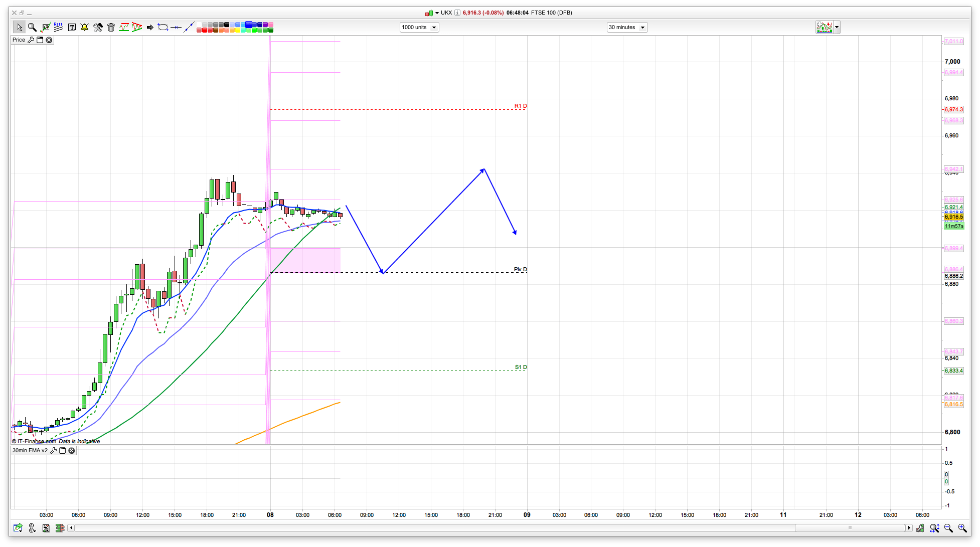Viewport: 980px width, 547px height.
Task: Select the Raff regression channel tool
Action: pos(58,27)
